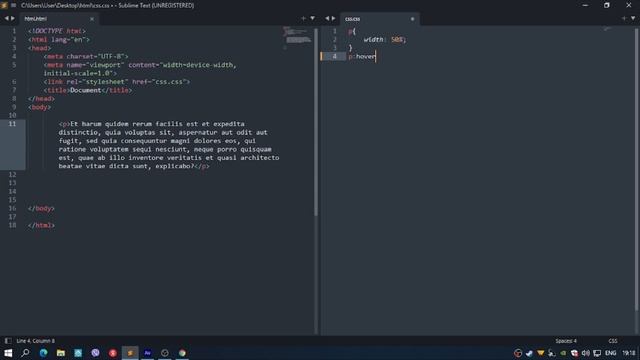Click line number 11 in html gutter

click(12, 124)
